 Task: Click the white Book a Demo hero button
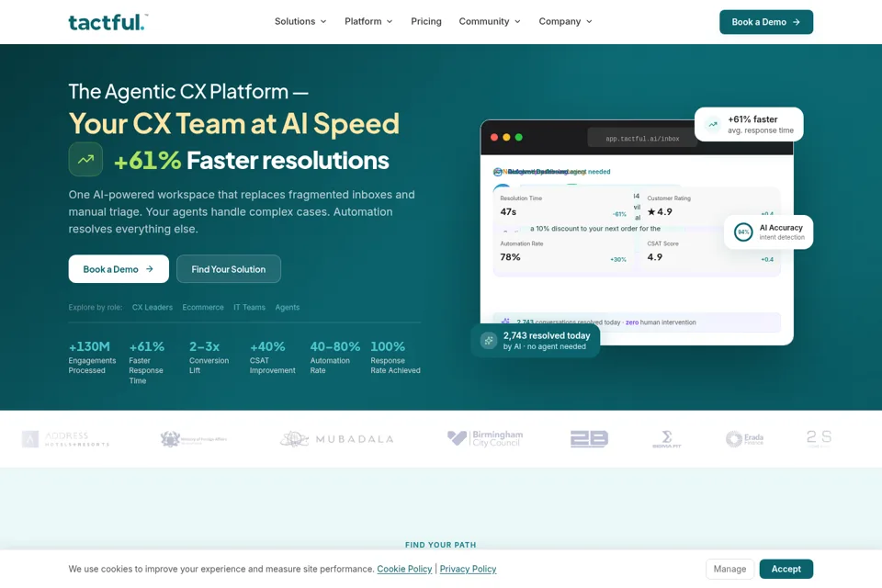pos(119,269)
